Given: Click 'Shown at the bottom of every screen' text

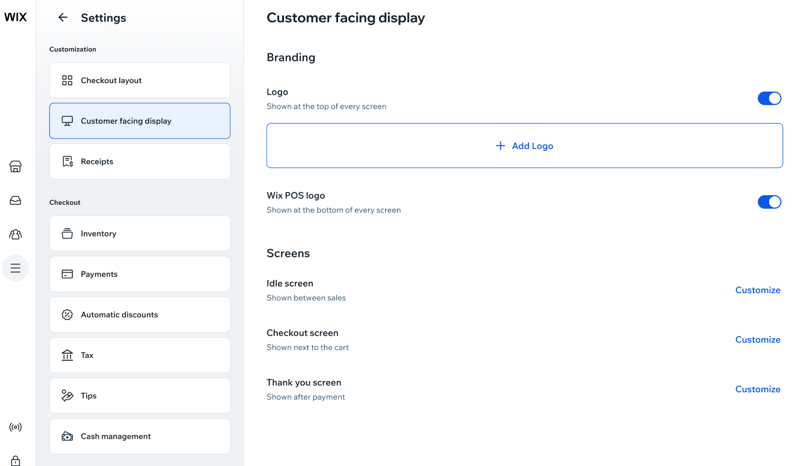Looking at the screenshot, I should [333, 210].
